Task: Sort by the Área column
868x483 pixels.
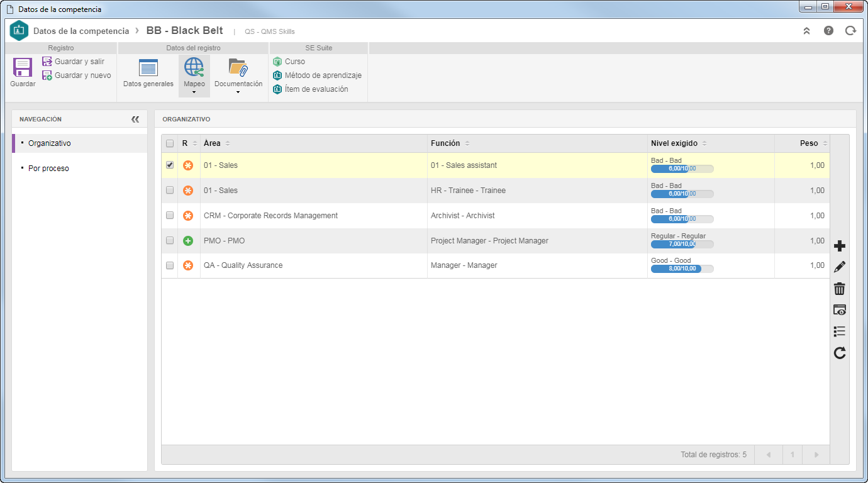Action: pos(314,143)
